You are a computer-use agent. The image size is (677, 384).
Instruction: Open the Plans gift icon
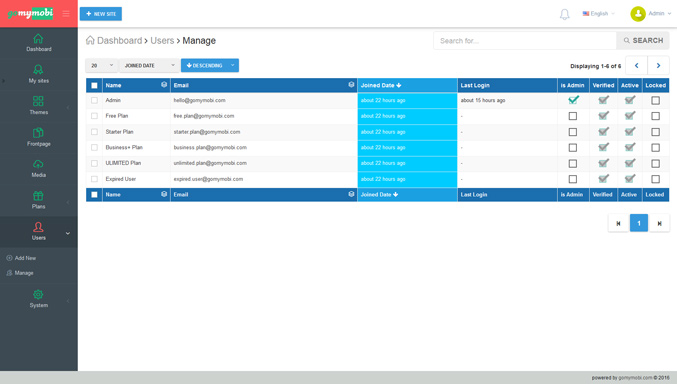coord(38,196)
